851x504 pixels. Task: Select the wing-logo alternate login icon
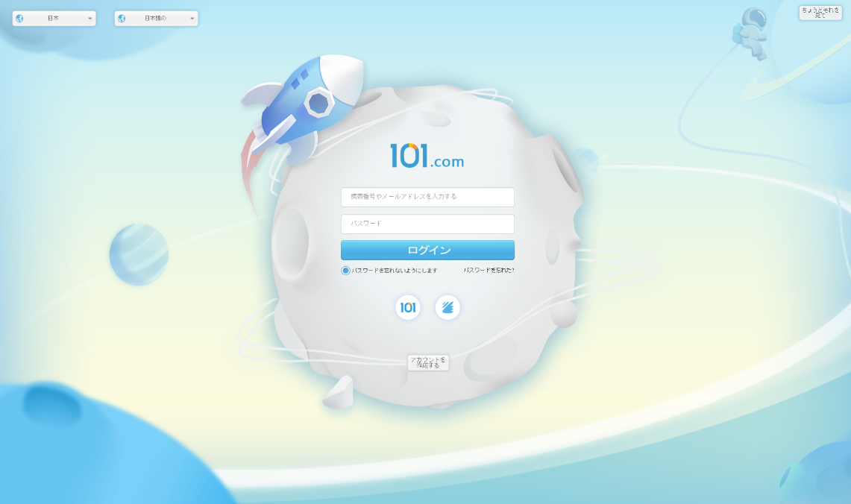pyautogui.click(x=448, y=307)
